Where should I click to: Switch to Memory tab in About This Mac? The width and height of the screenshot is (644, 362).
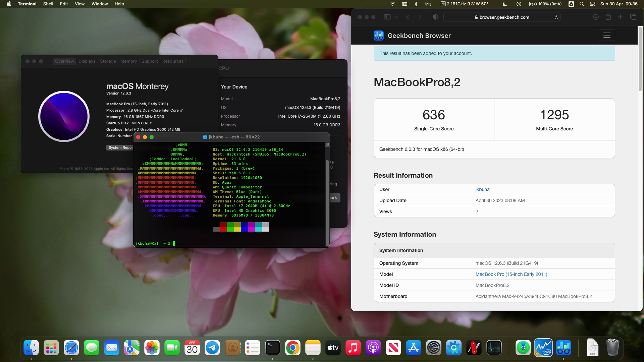(x=128, y=61)
